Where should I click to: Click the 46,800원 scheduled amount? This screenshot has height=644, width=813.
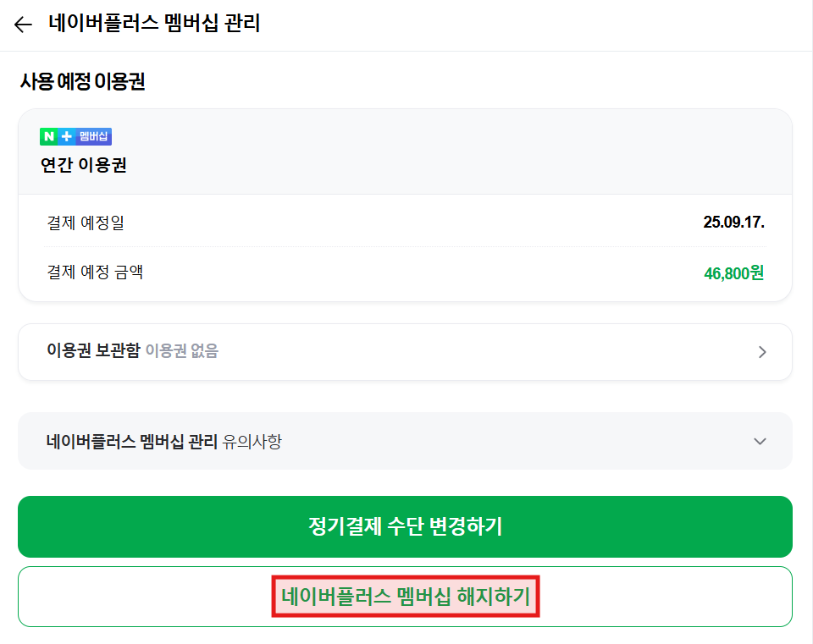coord(733,273)
